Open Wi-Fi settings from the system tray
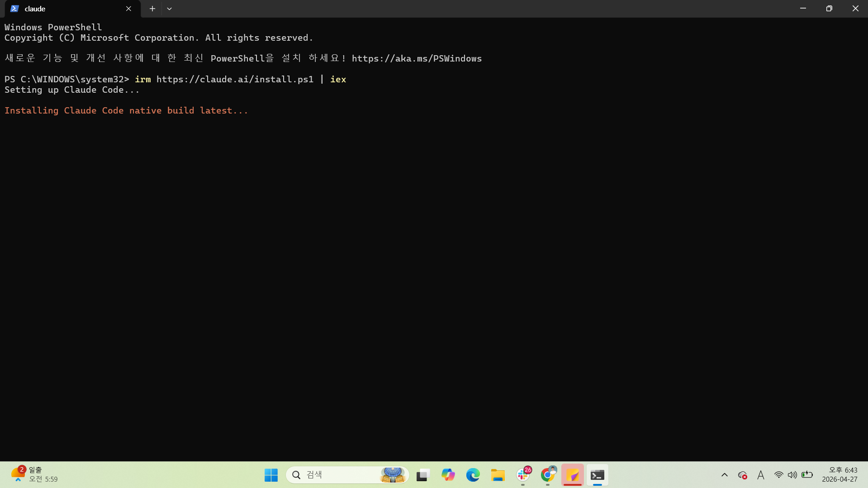868x488 pixels. [x=778, y=475]
